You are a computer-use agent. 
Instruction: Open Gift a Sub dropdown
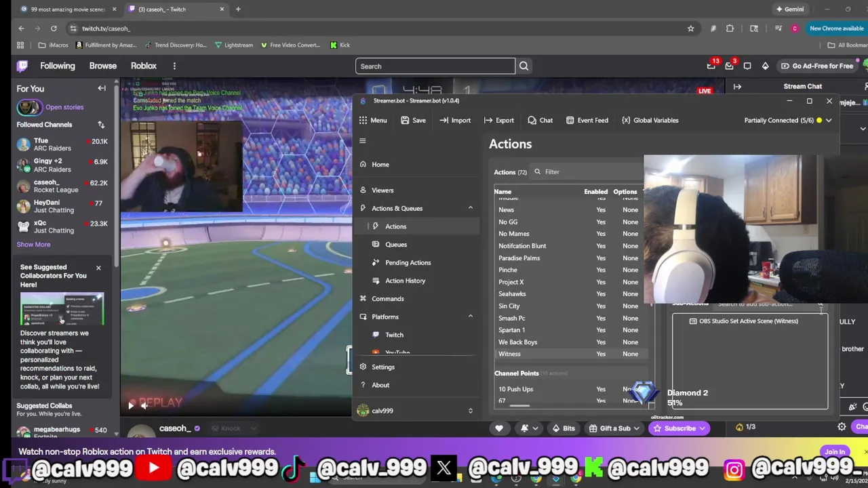pyautogui.click(x=614, y=428)
